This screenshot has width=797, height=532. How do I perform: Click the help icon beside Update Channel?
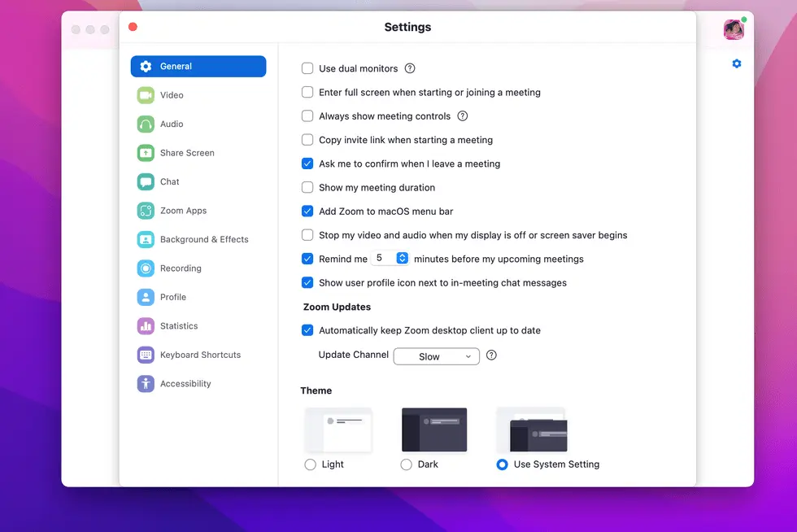coord(492,355)
